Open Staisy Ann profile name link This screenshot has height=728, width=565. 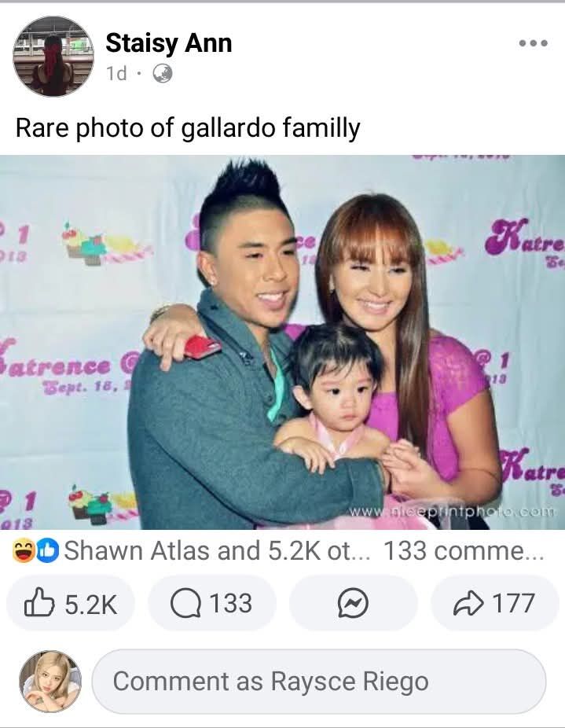(168, 43)
